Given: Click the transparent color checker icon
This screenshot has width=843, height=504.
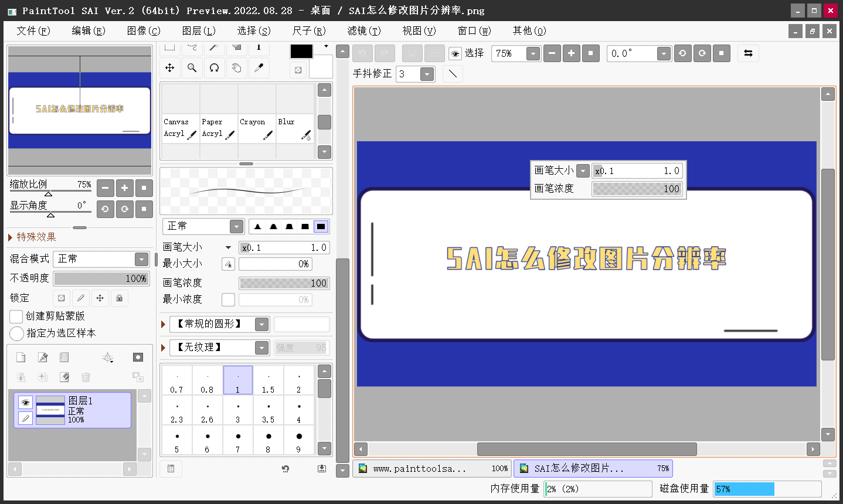Looking at the screenshot, I should coord(298,70).
